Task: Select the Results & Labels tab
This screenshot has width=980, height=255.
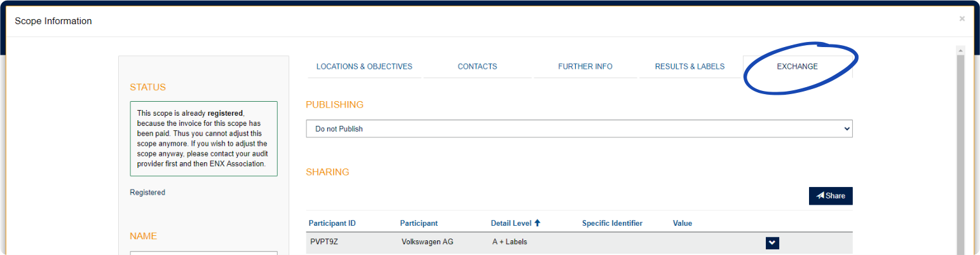Action: click(x=690, y=66)
